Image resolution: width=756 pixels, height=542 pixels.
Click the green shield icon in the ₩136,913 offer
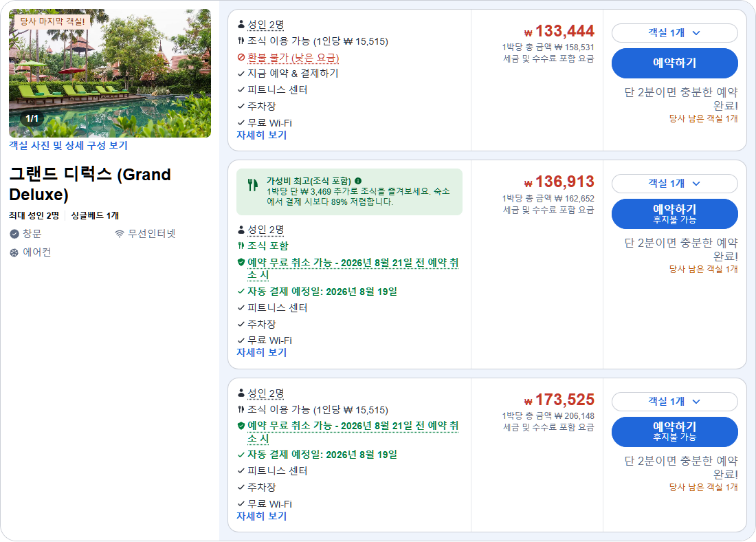tap(241, 263)
